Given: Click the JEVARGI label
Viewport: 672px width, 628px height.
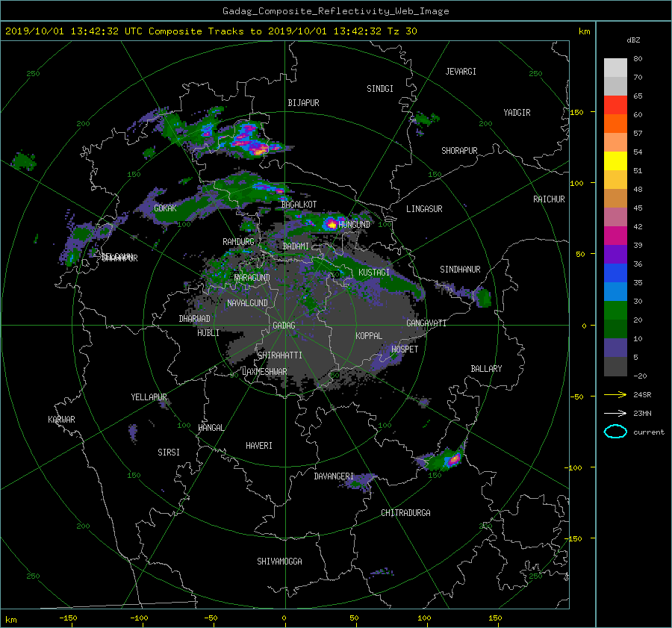Looking at the screenshot, I should coord(461,72).
